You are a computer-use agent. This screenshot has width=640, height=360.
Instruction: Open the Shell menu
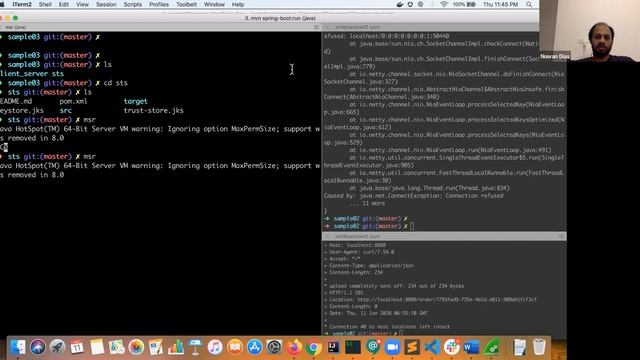(x=45, y=4)
